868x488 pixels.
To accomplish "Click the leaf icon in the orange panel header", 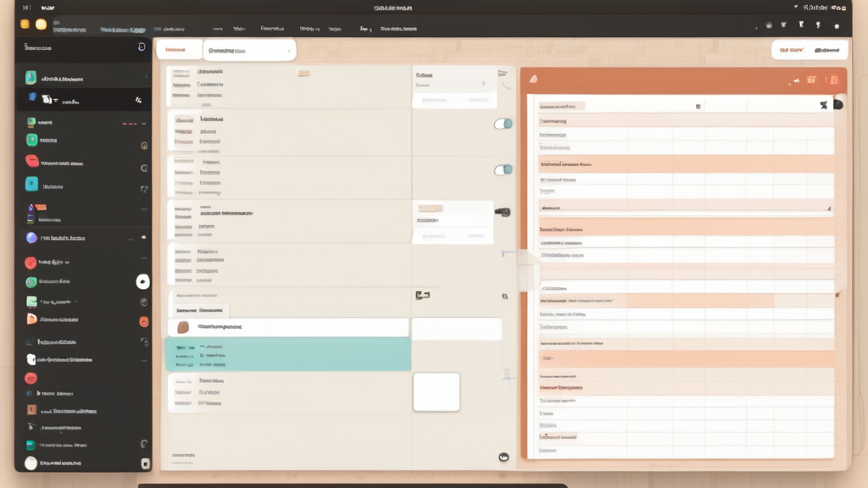I will coord(533,80).
